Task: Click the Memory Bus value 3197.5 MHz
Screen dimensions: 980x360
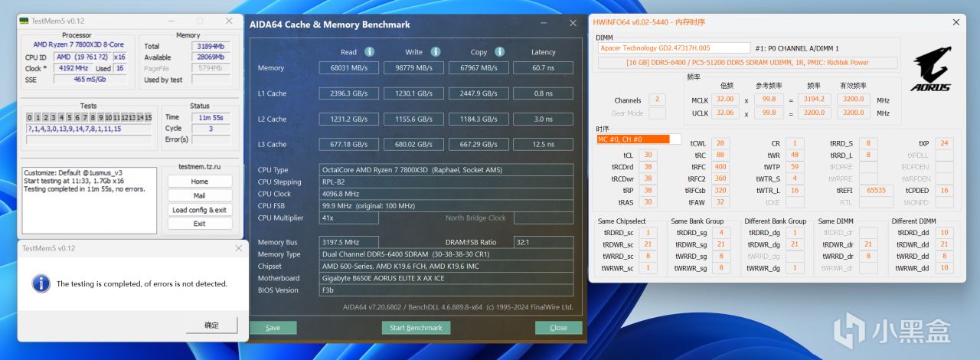Action: [349, 242]
